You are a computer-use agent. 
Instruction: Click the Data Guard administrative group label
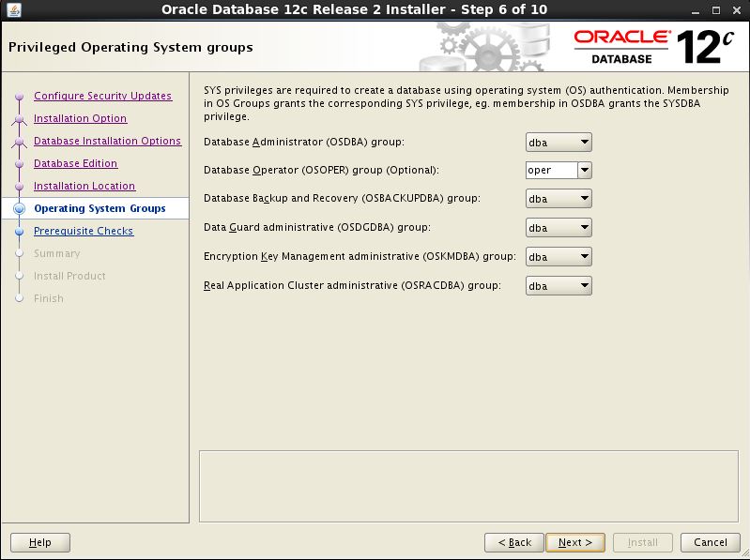[x=316, y=227]
